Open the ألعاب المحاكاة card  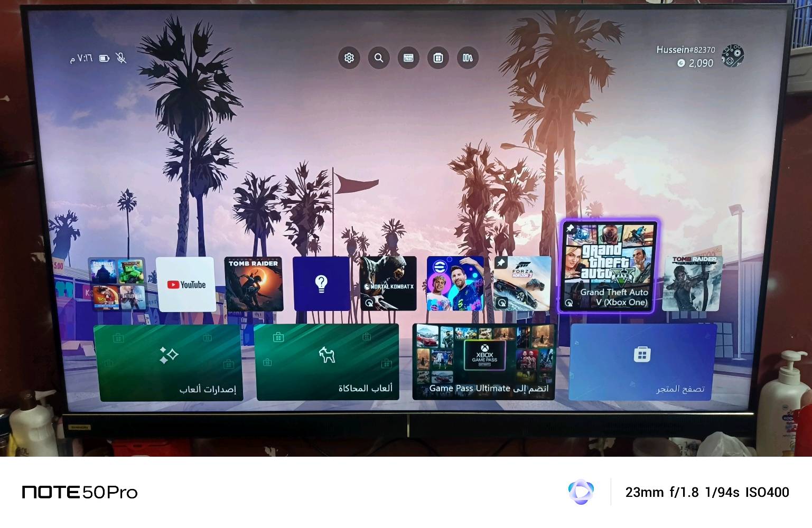pos(326,363)
